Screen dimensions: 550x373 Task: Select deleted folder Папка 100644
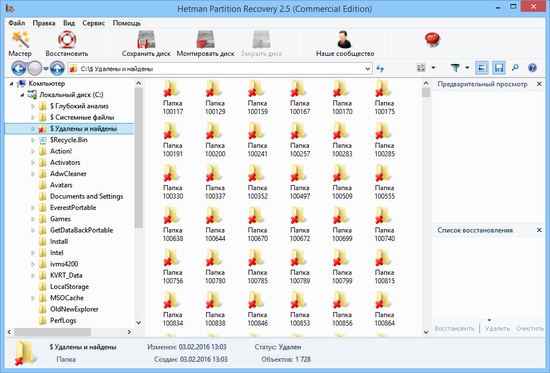(x=215, y=225)
